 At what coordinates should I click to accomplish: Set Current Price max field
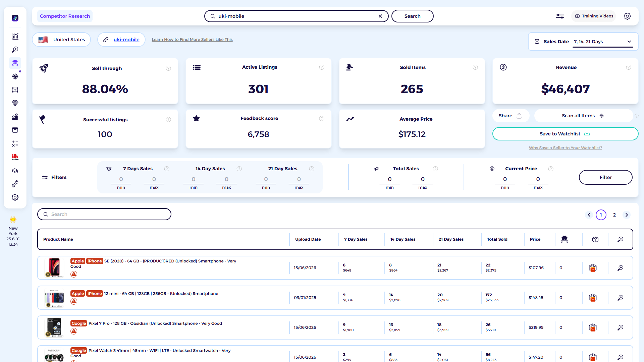[x=538, y=179]
